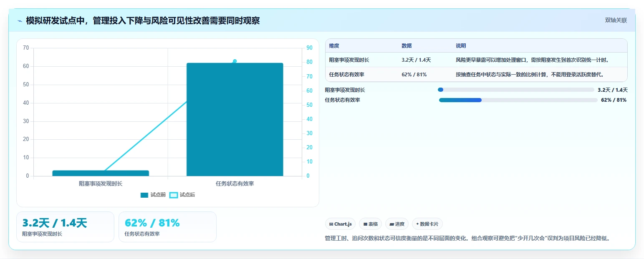Click the 阻塞事项发现时长 progress row label
Image resolution: width=644 pixels, height=259 pixels.
pyautogui.click(x=345, y=90)
